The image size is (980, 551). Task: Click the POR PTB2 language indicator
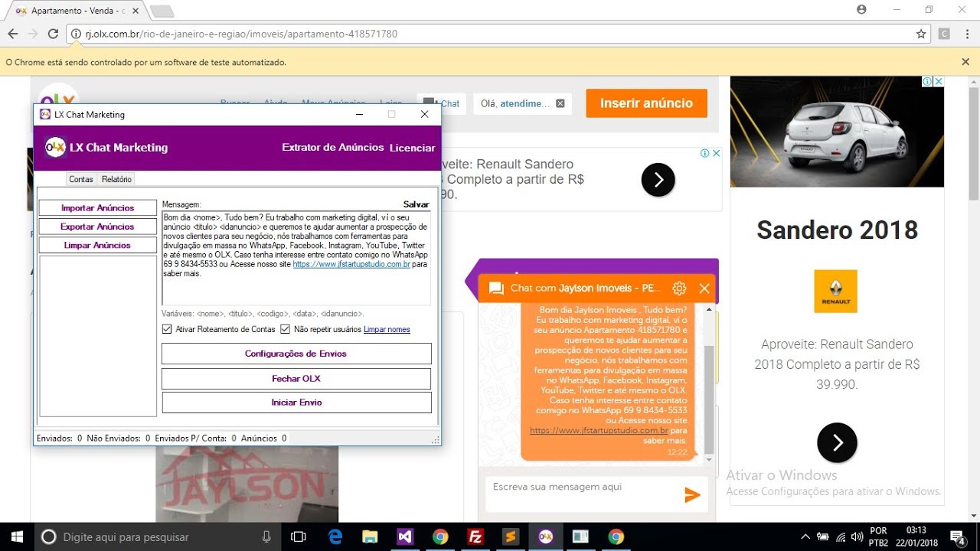point(878,536)
